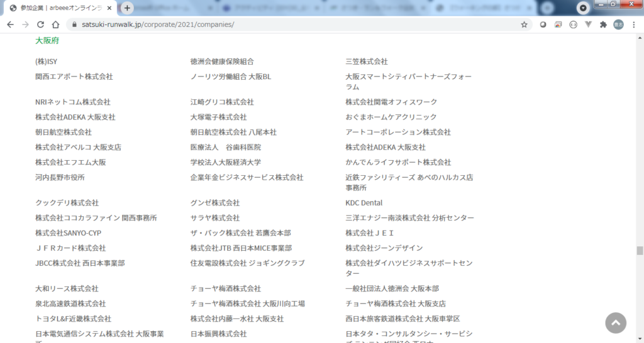Click 日本振興株式会社
Viewport: 644px width, 343px height.
[x=218, y=334]
